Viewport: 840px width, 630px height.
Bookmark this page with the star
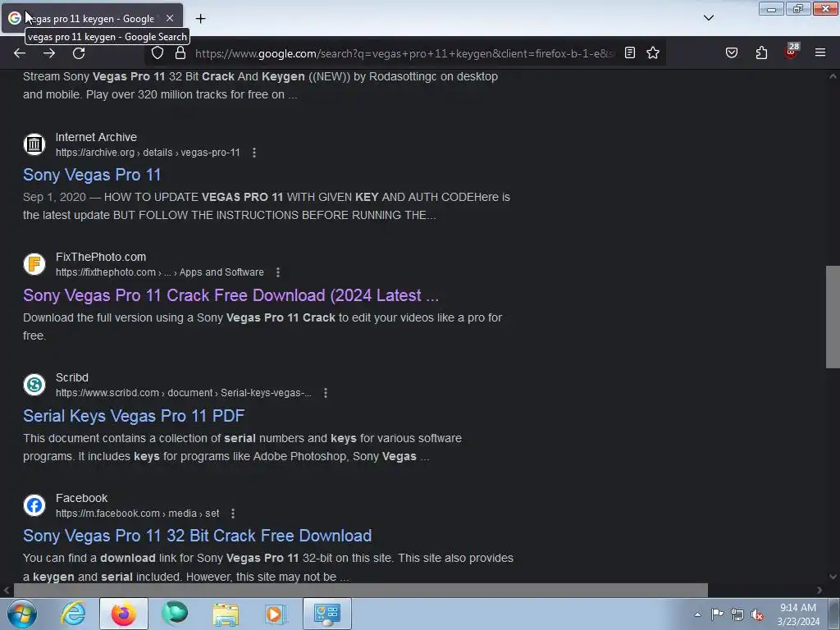pos(652,52)
